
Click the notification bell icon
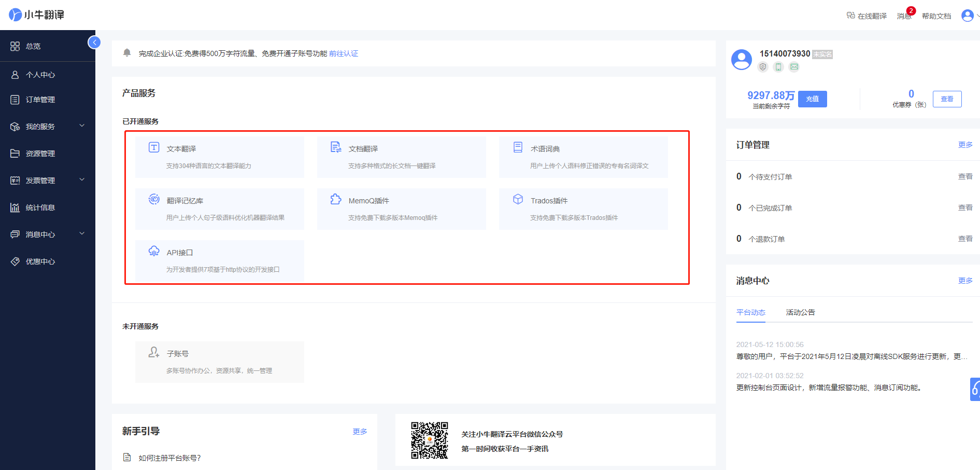[127, 53]
